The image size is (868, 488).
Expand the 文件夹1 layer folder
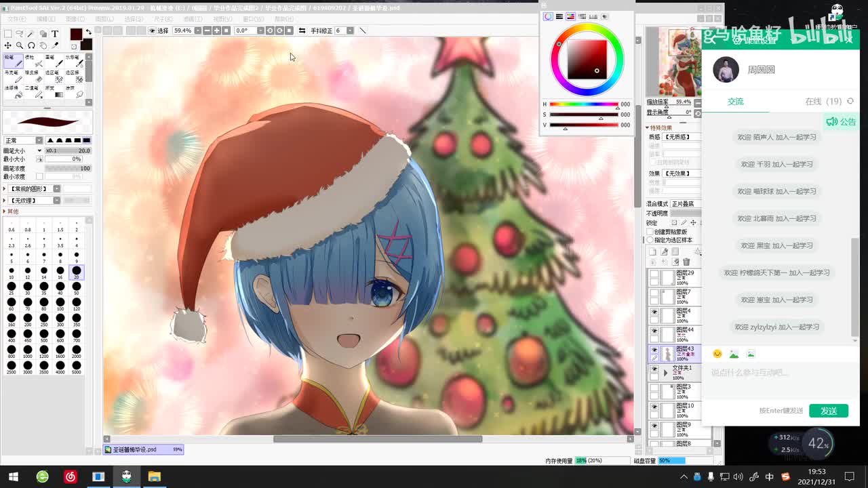665,373
